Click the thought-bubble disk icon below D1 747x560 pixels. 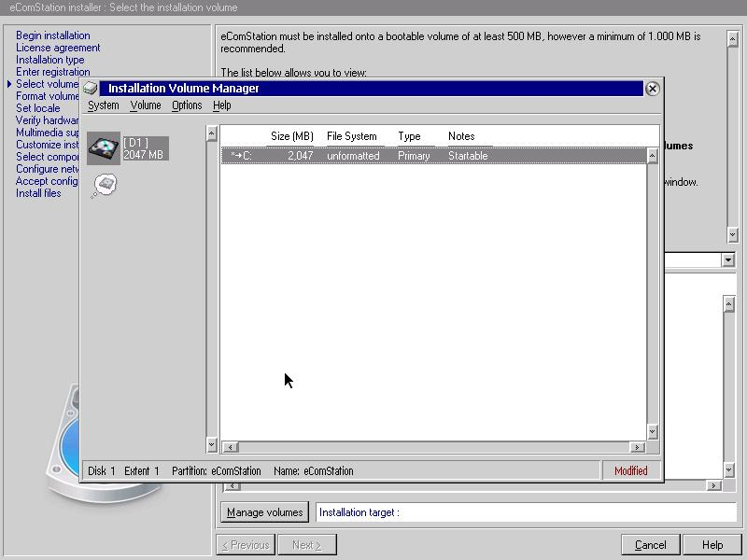[x=104, y=185]
